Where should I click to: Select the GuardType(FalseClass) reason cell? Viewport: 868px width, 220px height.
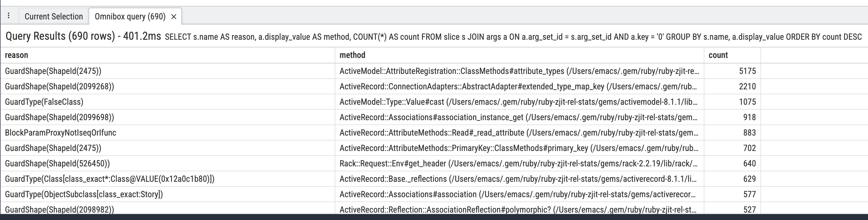(x=44, y=102)
